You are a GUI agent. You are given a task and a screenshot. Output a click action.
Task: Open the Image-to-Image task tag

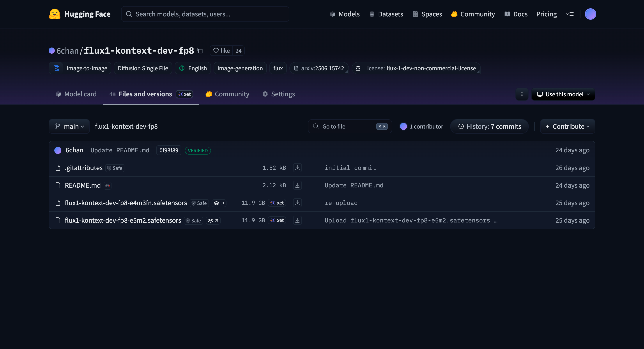point(80,68)
